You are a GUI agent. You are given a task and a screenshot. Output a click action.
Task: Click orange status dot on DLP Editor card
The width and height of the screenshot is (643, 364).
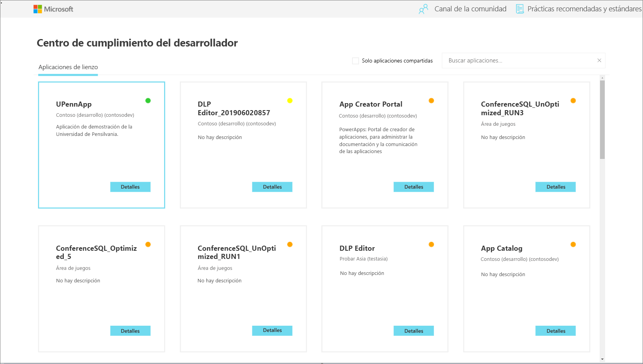(431, 244)
